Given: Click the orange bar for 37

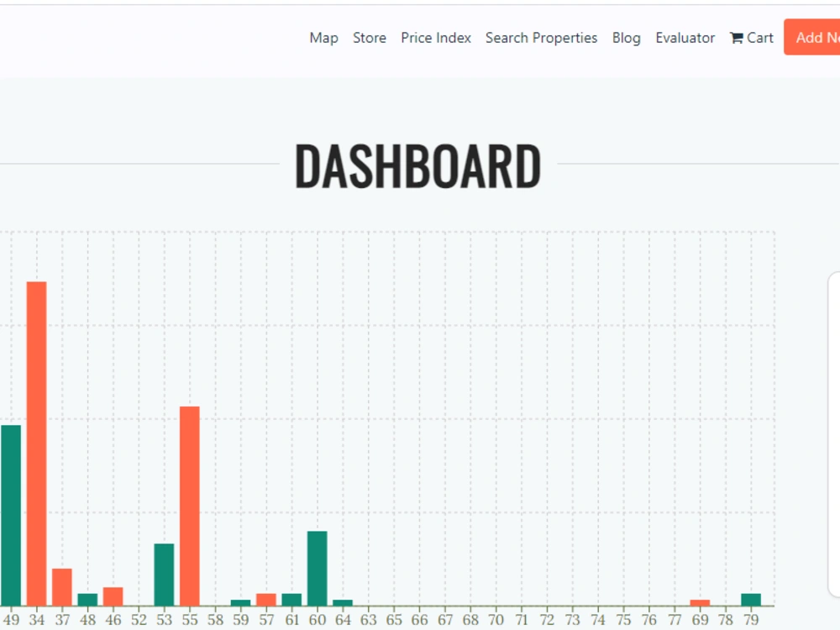Looking at the screenshot, I should (x=62, y=587).
